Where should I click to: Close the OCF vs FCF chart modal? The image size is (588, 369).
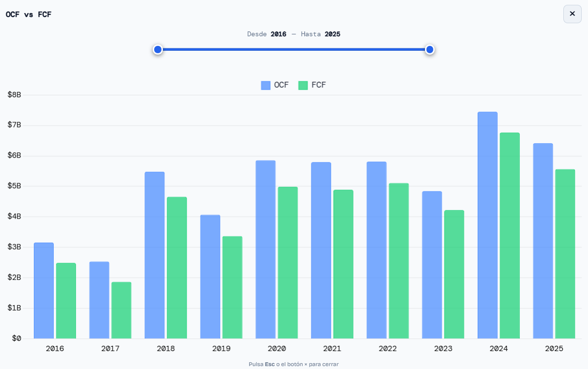[x=572, y=14]
